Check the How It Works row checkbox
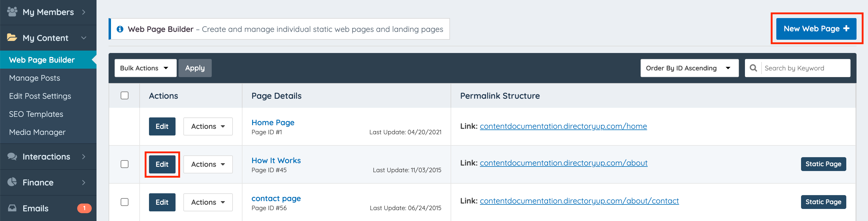868x221 pixels. (x=124, y=164)
